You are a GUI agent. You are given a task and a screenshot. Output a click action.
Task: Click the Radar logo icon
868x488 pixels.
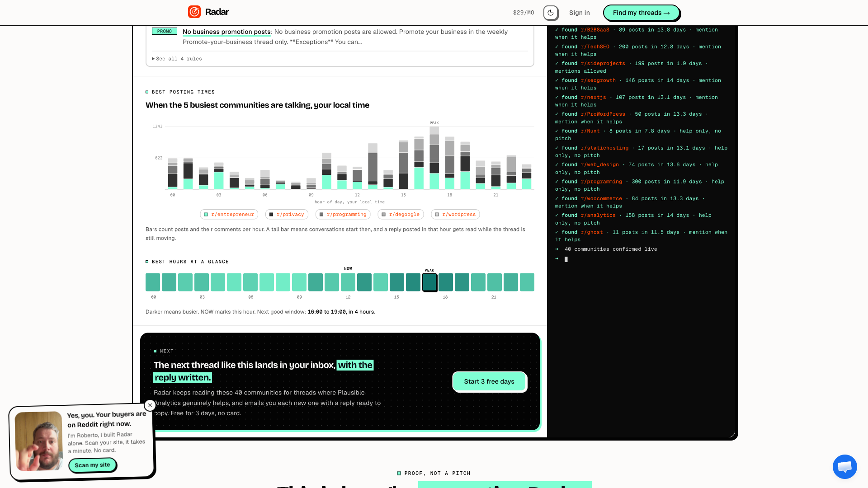(x=194, y=12)
